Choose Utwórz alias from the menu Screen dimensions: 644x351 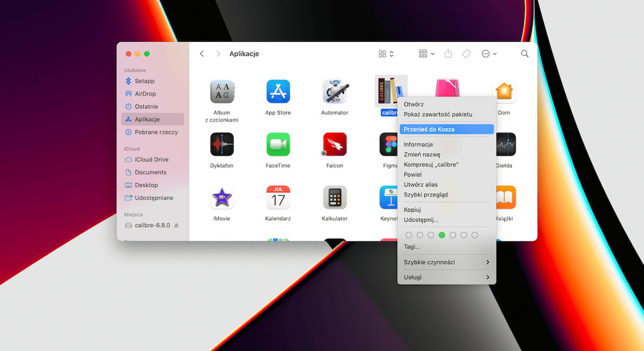tap(447, 185)
